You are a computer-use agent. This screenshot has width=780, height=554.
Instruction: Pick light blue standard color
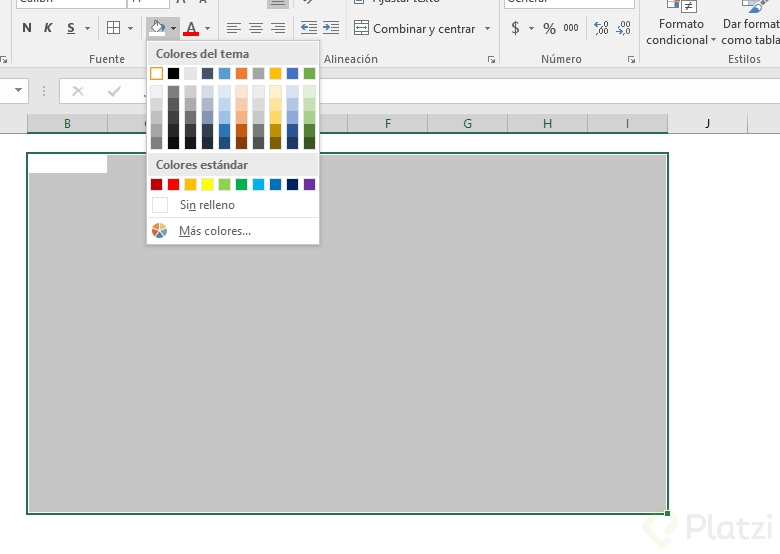pyautogui.click(x=258, y=185)
